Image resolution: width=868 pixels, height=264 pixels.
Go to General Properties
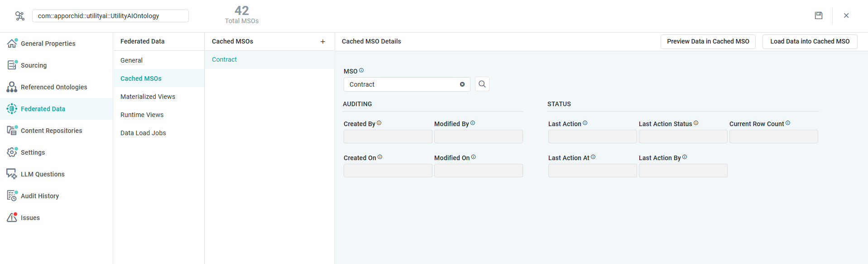48,44
